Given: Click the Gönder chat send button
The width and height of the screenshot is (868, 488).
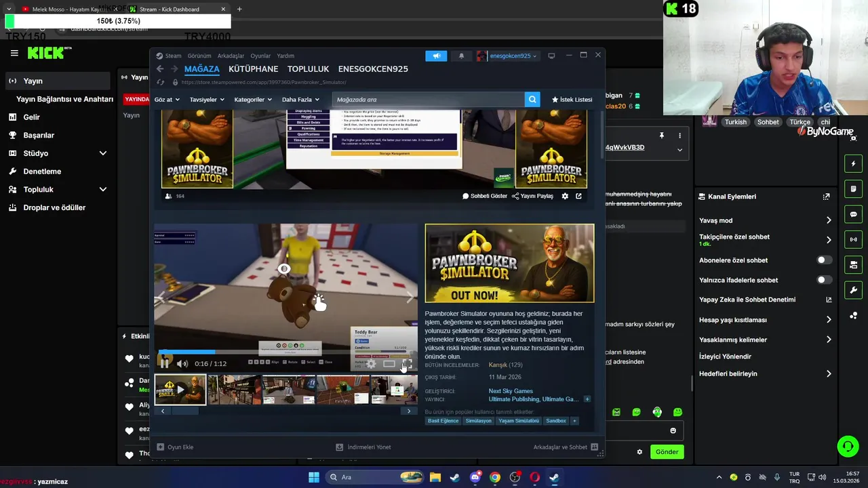Looking at the screenshot, I should click(x=667, y=451).
